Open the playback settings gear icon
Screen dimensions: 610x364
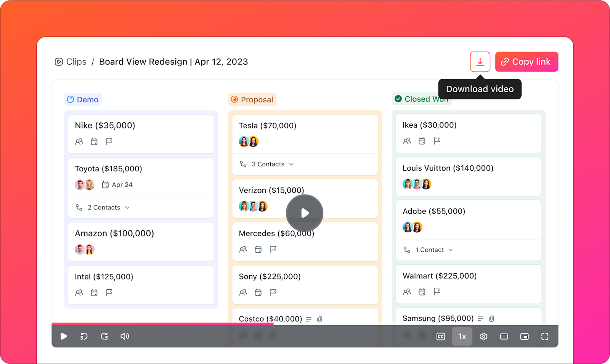pos(483,336)
